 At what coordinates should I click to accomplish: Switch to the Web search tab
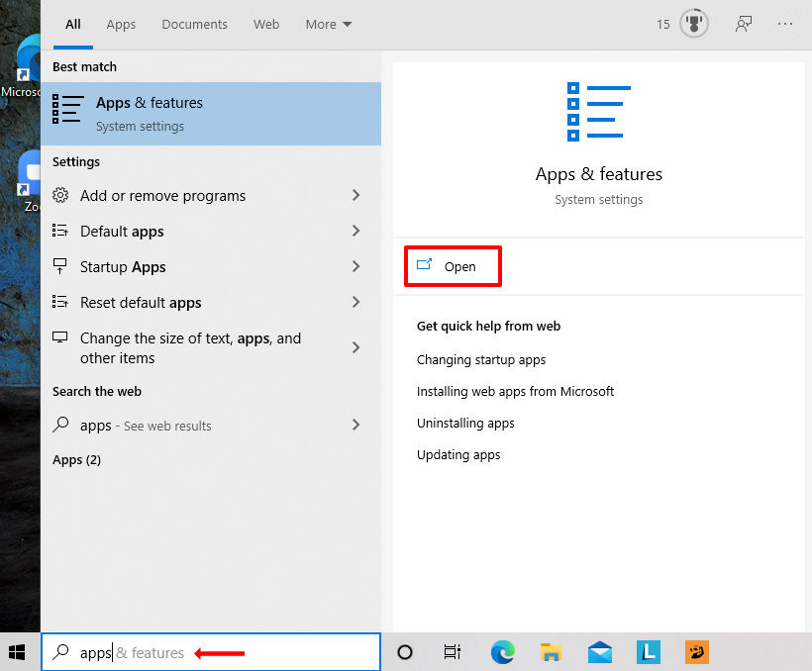coord(266,24)
